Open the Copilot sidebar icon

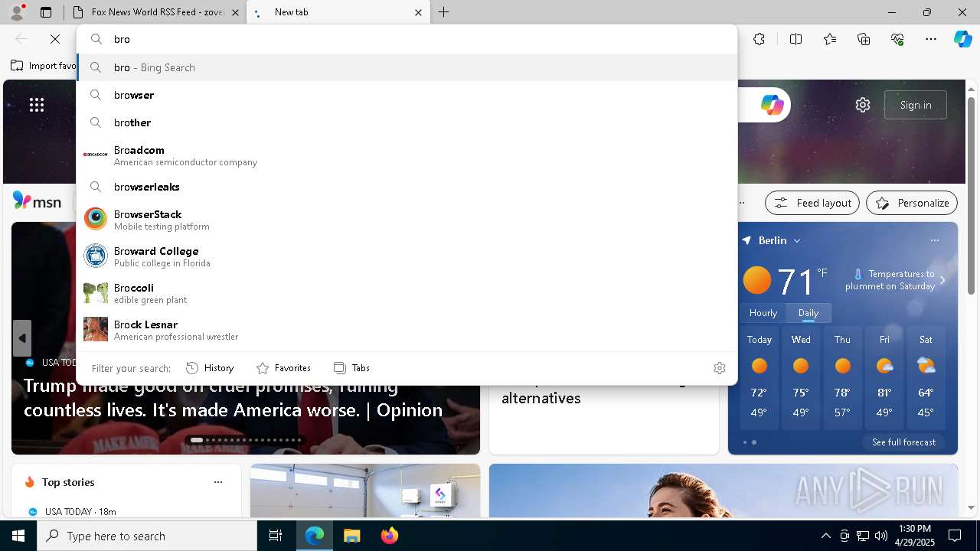click(x=962, y=39)
